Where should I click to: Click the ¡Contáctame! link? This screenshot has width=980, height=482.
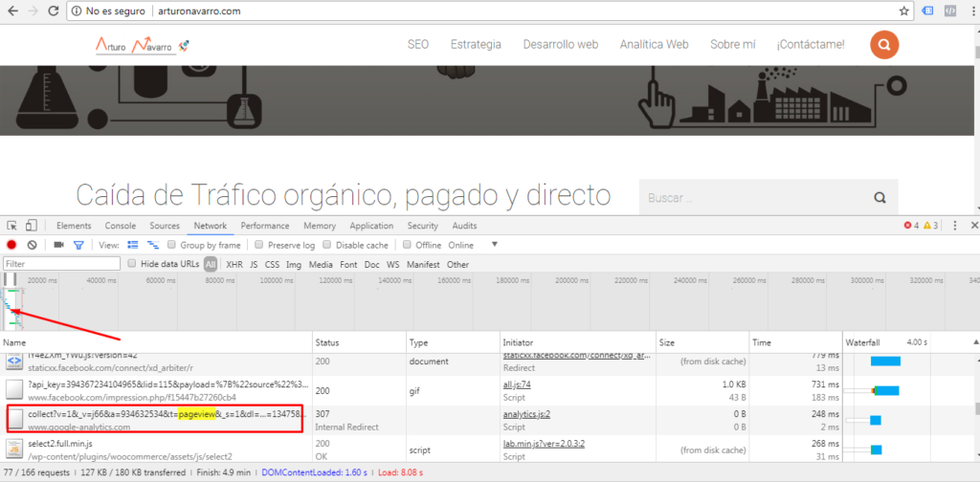click(810, 44)
